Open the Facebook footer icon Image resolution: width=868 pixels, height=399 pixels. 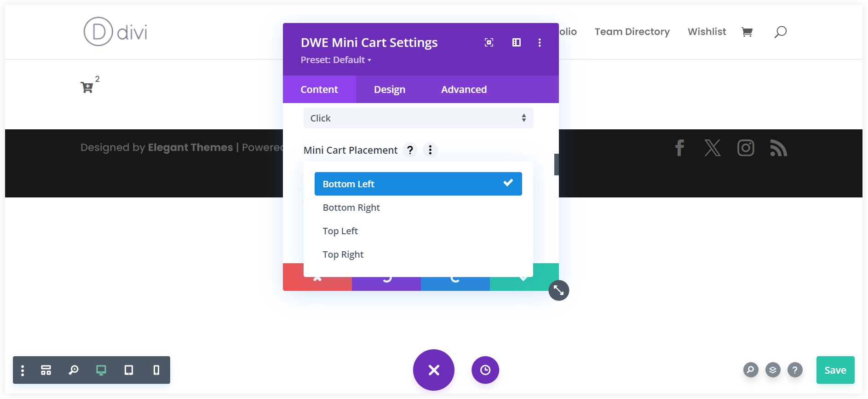tap(679, 148)
